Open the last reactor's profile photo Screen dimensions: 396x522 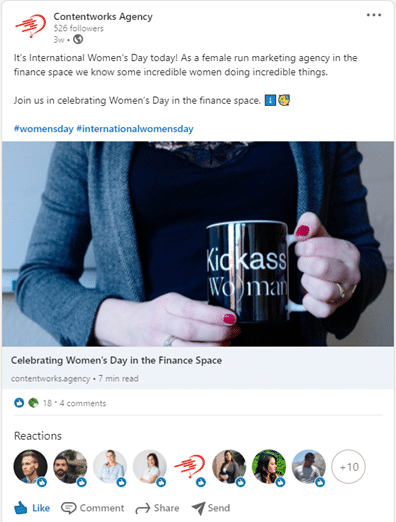[x=308, y=467]
